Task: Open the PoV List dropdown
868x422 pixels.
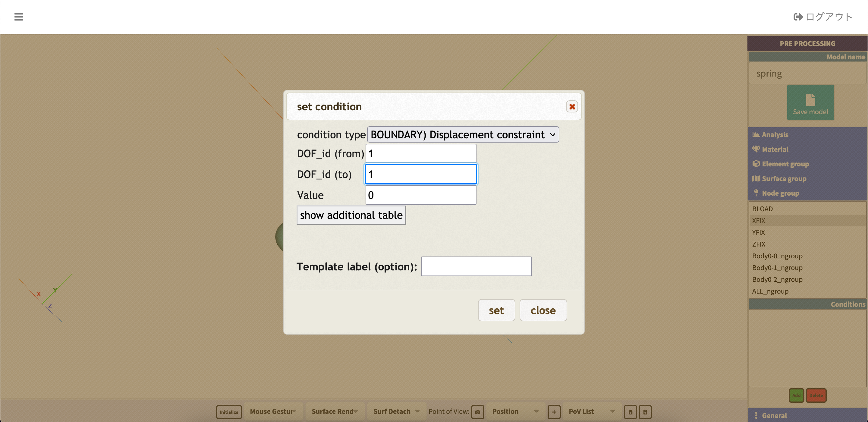Action: coord(591,411)
